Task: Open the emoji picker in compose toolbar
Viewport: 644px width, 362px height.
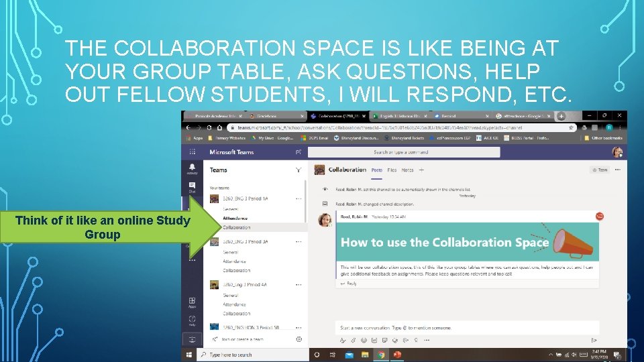Action: 364,341
